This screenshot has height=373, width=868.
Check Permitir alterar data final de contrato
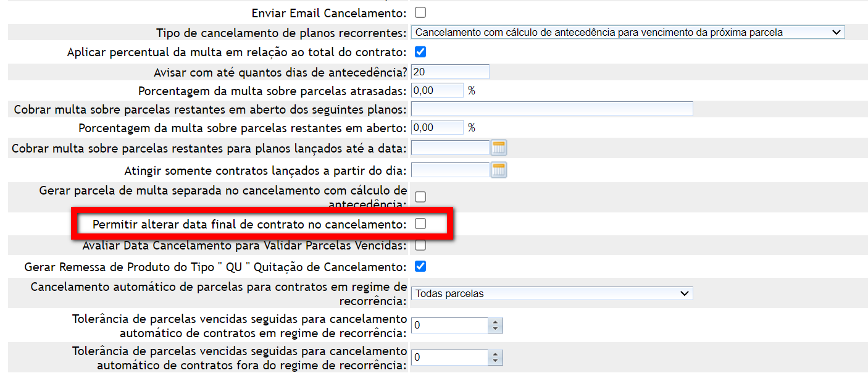pyautogui.click(x=420, y=224)
